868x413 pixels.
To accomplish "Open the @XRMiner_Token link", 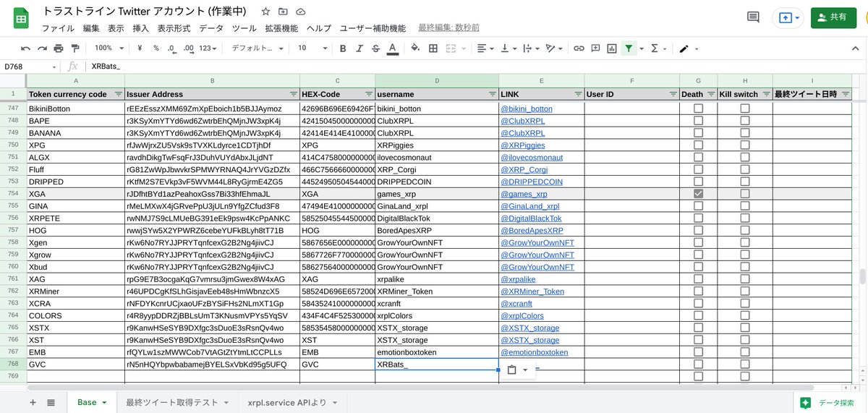I will (532, 291).
